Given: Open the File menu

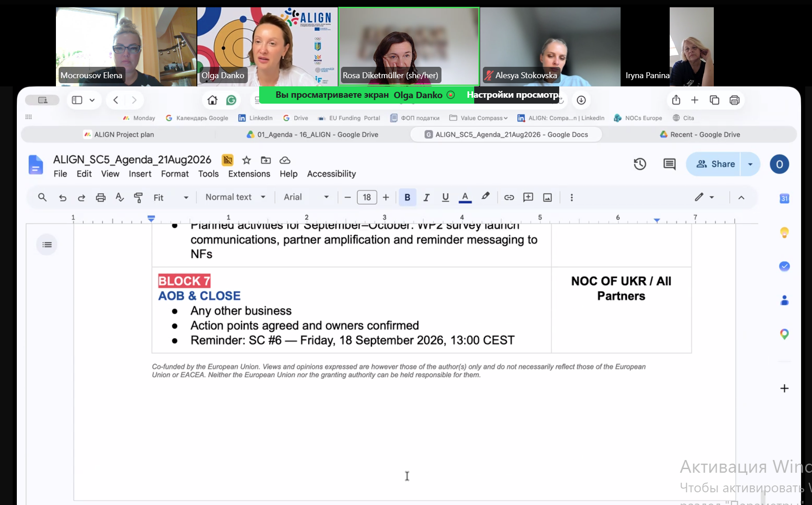Looking at the screenshot, I should click(x=60, y=174).
